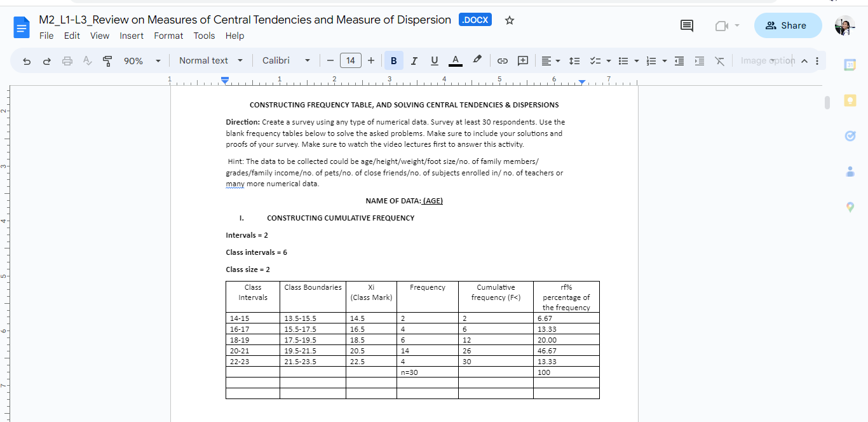Click the Undo arrow icon
This screenshot has height=422, width=868.
[x=27, y=61]
